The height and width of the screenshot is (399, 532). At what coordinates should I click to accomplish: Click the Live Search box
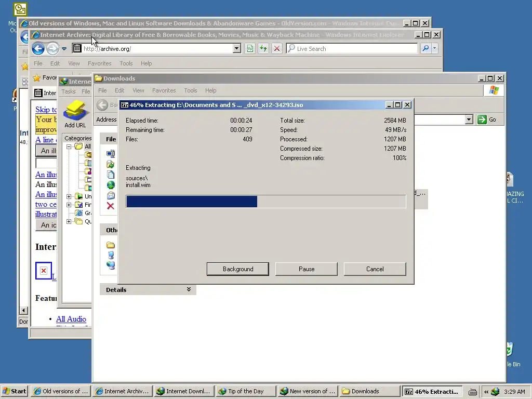click(x=352, y=48)
